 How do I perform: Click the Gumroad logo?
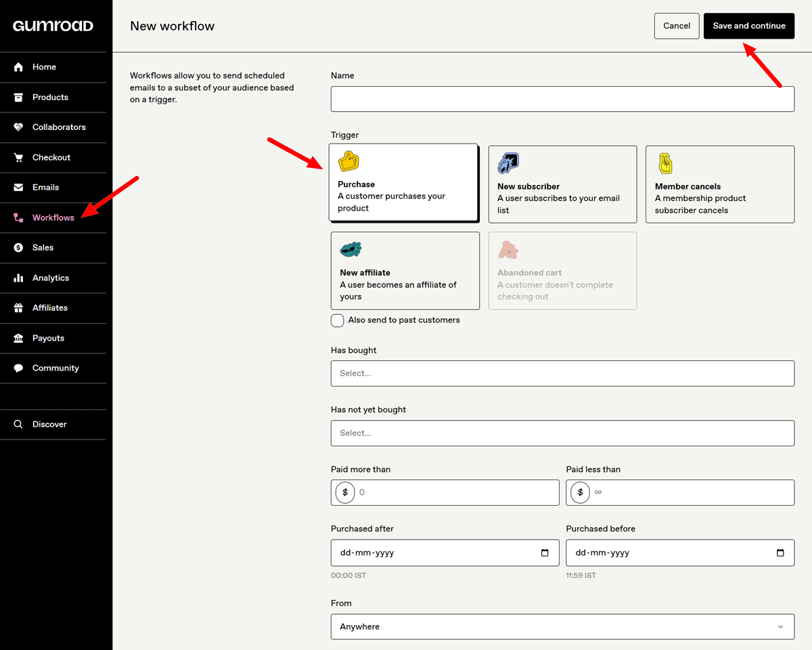click(53, 26)
